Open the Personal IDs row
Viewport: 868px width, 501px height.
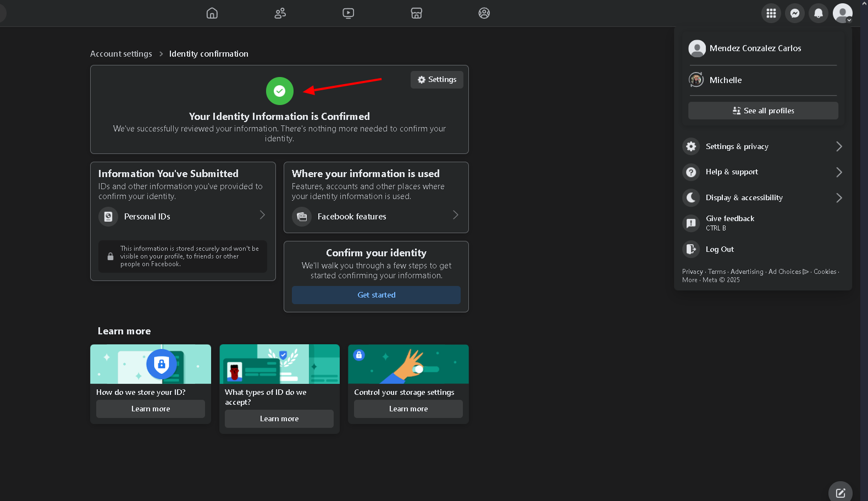[x=183, y=217]
